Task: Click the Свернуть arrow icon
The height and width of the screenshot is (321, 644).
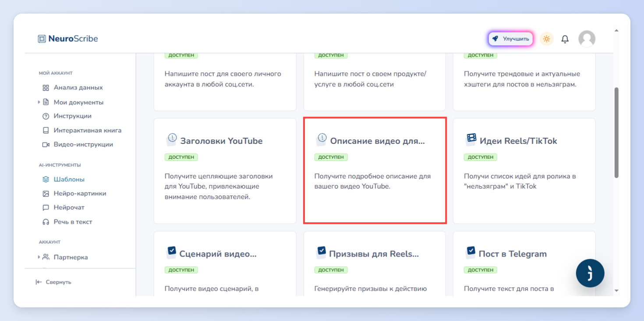Action: point(39,282)
